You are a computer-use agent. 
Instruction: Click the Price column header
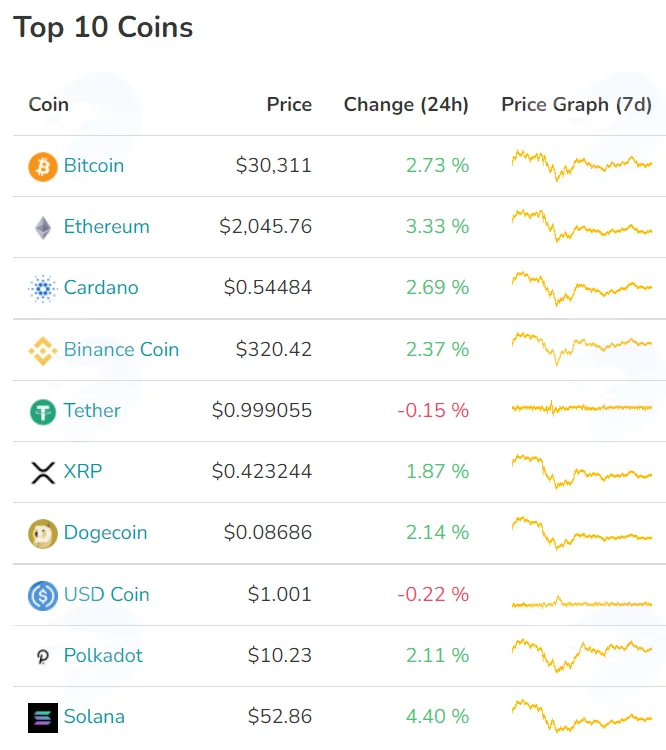[289, 104]
